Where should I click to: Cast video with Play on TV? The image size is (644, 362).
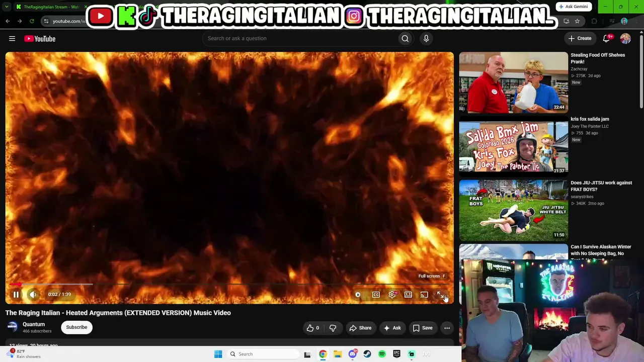coord(424,295)
